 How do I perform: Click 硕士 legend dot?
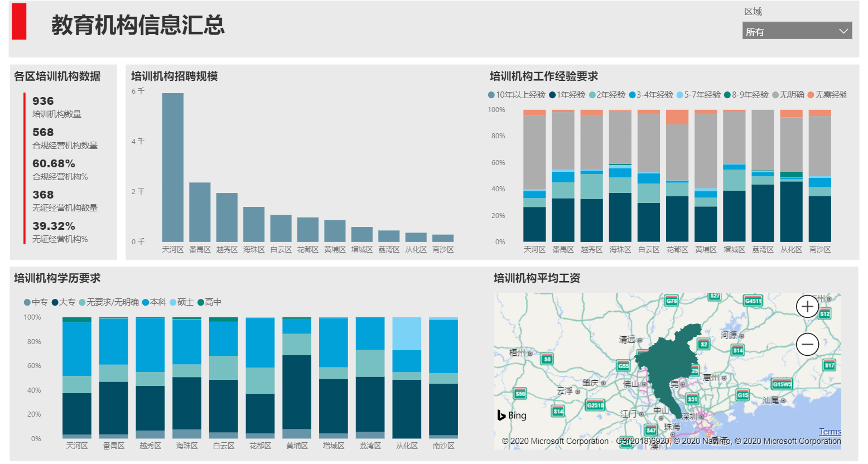point(173,302)
